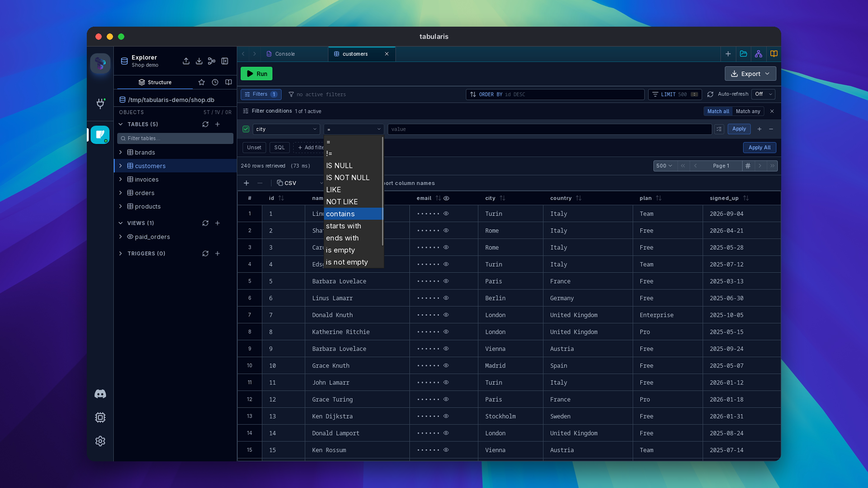Image resolution: width=868 pixels, height=488 pixels.
Task: Click the Apply All button
Action: [x=759, y=148]
